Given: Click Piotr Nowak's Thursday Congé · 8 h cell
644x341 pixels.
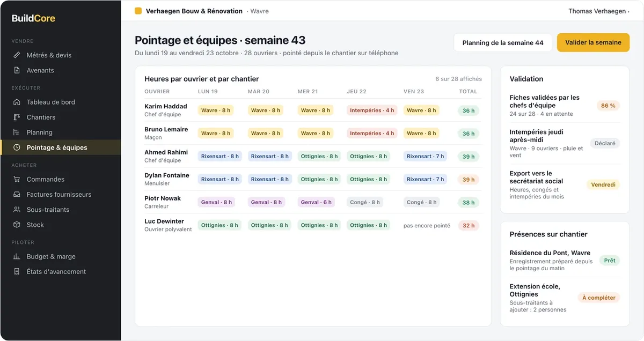Looking at the screenshot, I should point(365,203).
